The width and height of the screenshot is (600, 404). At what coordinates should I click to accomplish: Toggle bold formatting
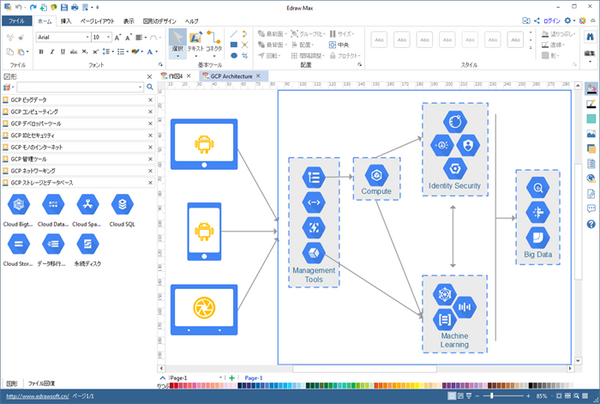[x=41, y=52]
